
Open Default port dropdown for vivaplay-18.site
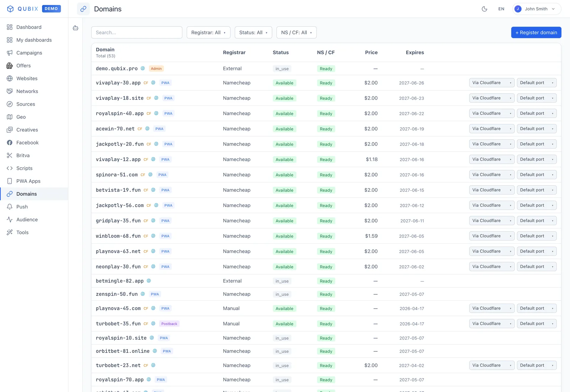click(537, 98)
